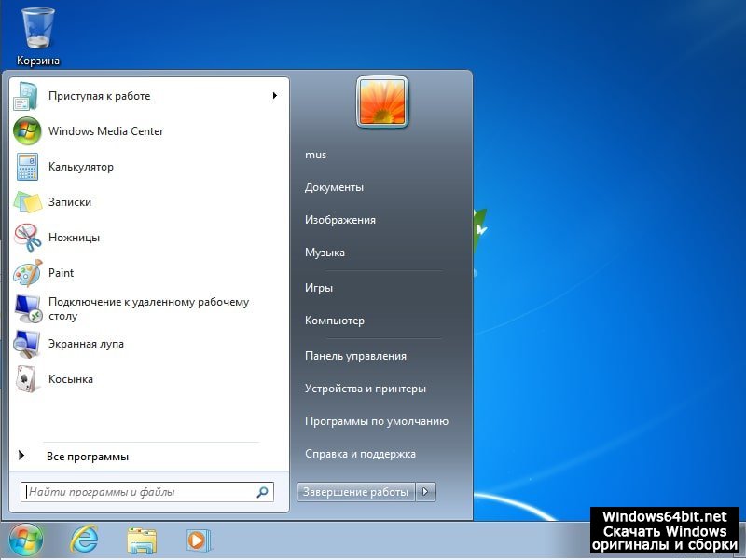Image resolution: width=746 pixels, height=560 pixels.
Task: Start the Ножницы snipping tool
Action: click(x=74, y=238)
